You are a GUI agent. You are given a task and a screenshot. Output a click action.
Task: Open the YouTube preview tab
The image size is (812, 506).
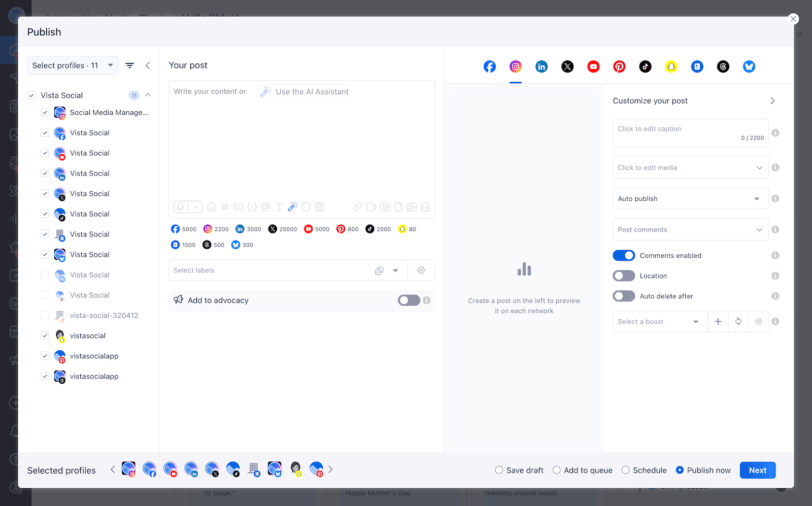click(x=593, y=66)
